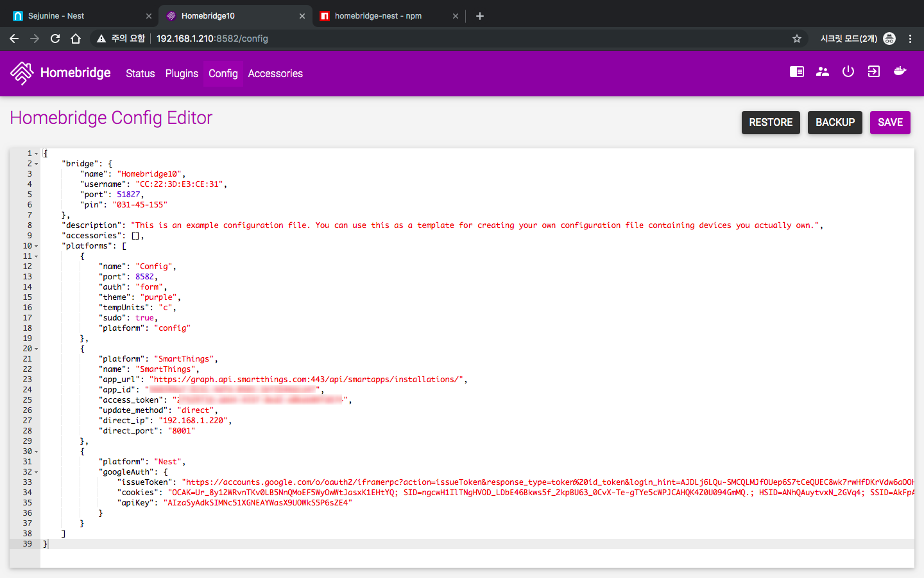Screen dimensions: 924x578
Task: Collapse the fold arrow at line 1
Action: (37, 153)
